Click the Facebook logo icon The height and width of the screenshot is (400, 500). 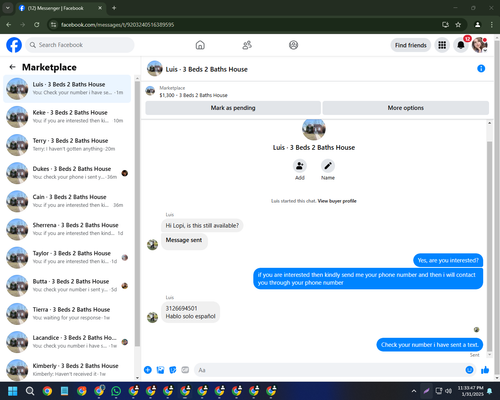tap(14, 45)
